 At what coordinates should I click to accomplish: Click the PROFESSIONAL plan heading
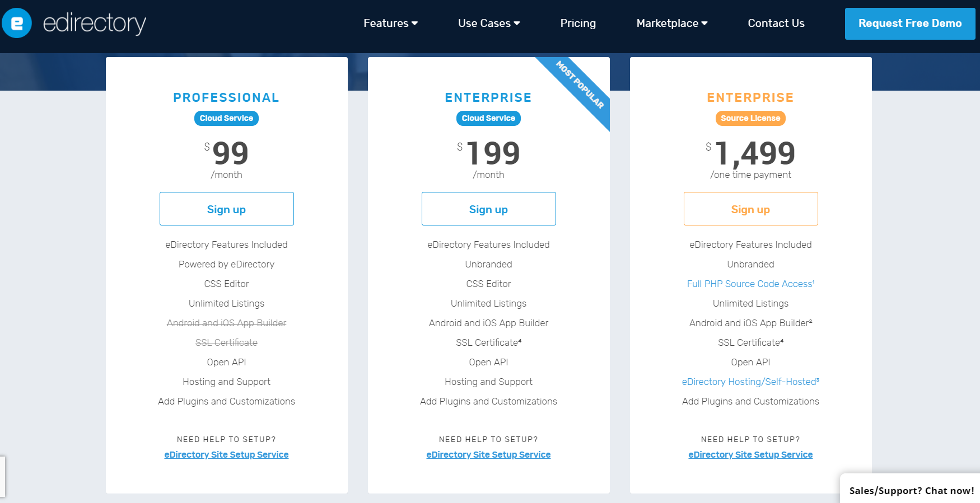226,97
